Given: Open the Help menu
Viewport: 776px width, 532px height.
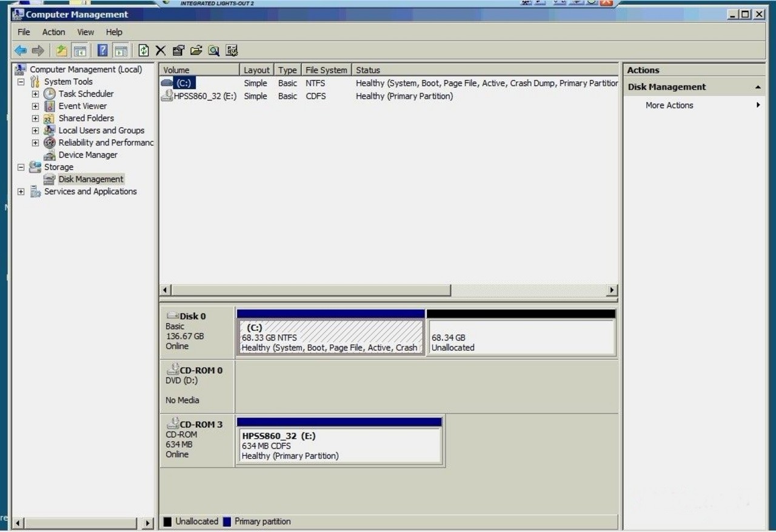Looking at the screenshot, I should (x=114, y=32).
